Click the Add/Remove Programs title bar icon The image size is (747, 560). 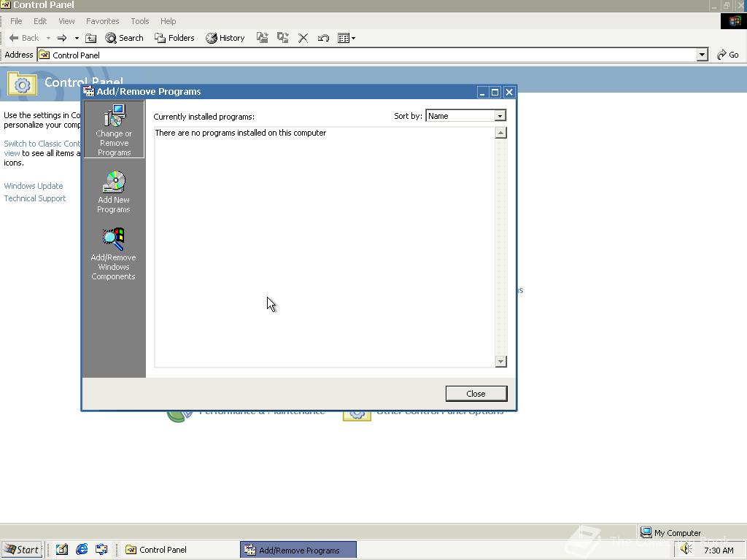(89, 91)
